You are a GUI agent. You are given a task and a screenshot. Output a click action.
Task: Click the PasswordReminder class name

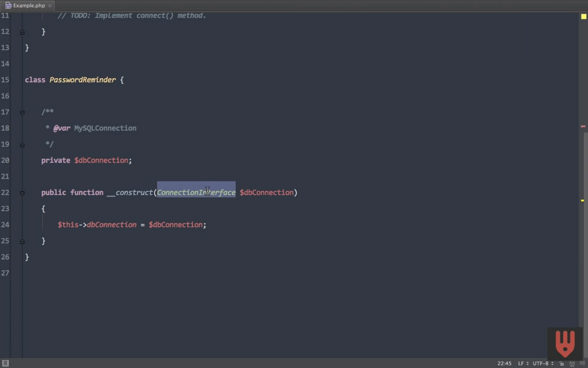click(83, 80)
